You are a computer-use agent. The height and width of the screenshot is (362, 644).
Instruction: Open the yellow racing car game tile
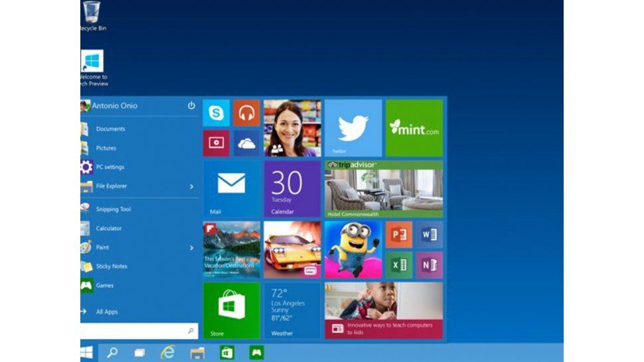pyautogui.click(x=292, y=250)
